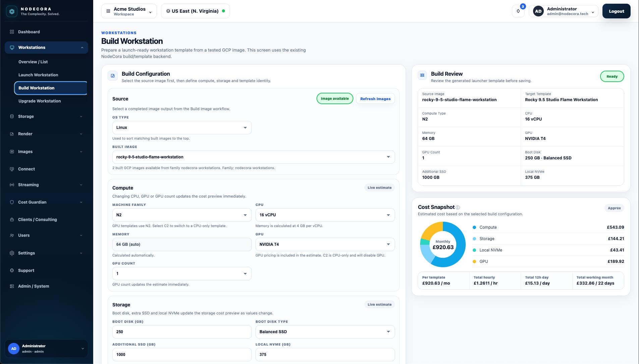The height and width of the screenshot is (364, 639).
Task: Expand the Storage sidebar section
Action: coord(81,117)
